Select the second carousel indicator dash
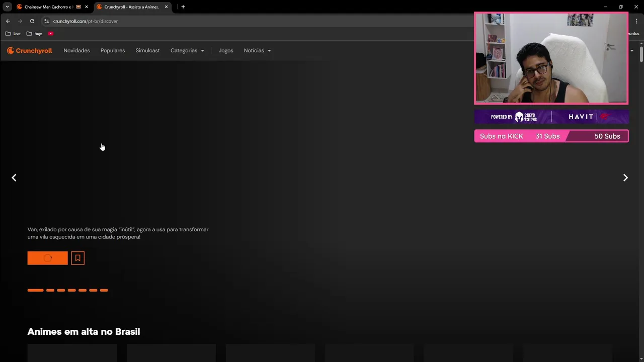 (x=50, y=290)
